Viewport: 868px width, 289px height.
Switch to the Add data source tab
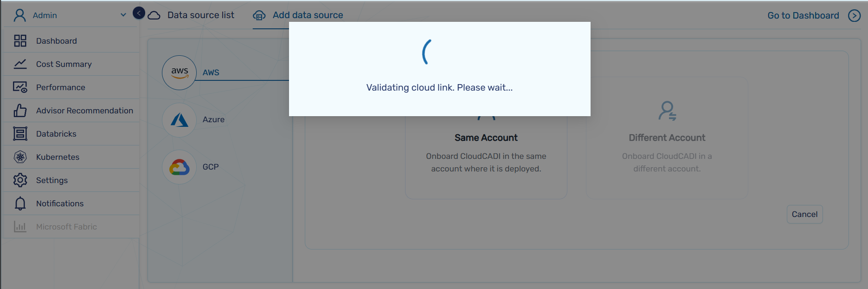click(x=308, y=15)
